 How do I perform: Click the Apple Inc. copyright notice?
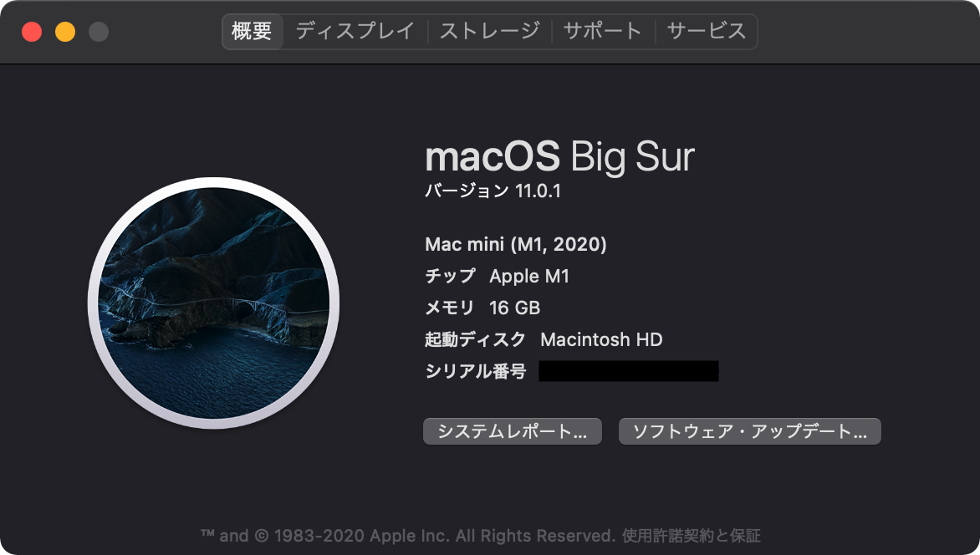[409, 536]
